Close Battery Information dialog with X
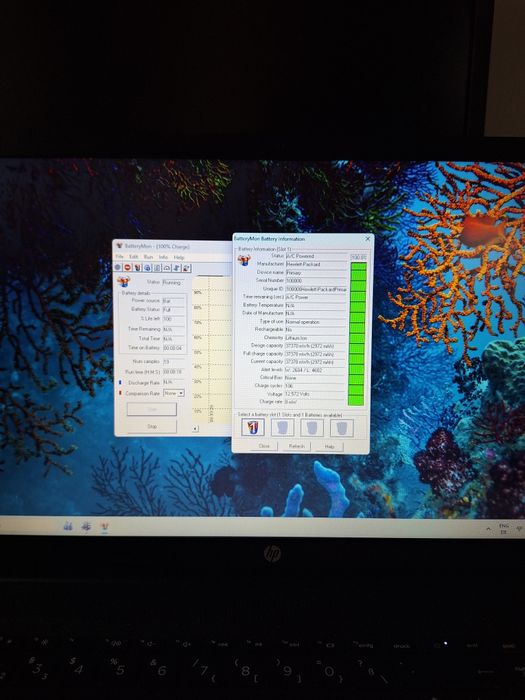 tap(368, 239)
